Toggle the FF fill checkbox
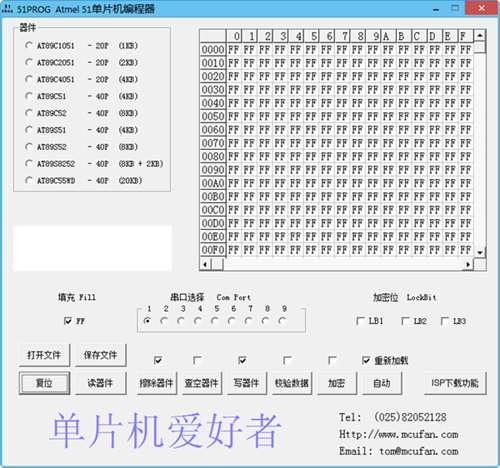The height and width of the screenshot is (468, 500). [x=68, y=321]
